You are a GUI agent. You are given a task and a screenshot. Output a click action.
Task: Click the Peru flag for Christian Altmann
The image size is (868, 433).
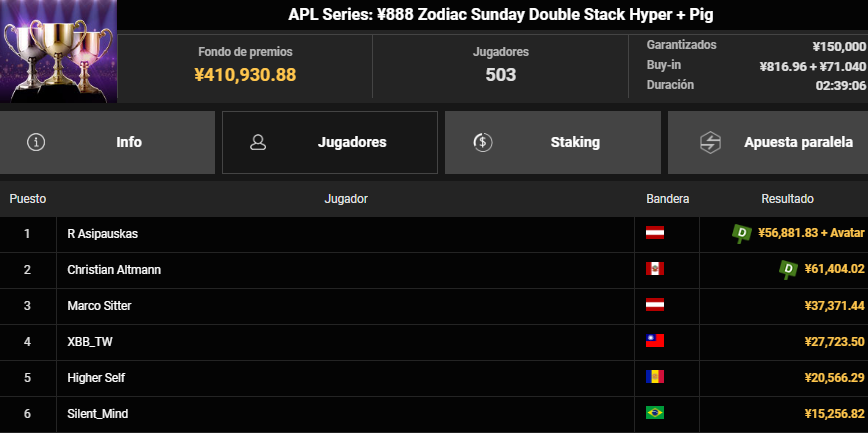pyautogui.click(x=655, y=269)
